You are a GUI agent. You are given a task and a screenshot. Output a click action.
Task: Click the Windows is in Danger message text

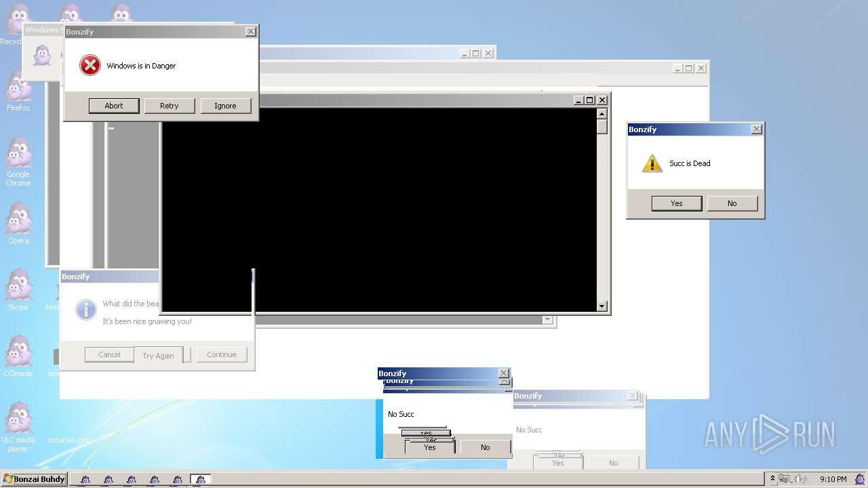click(141, 66)
